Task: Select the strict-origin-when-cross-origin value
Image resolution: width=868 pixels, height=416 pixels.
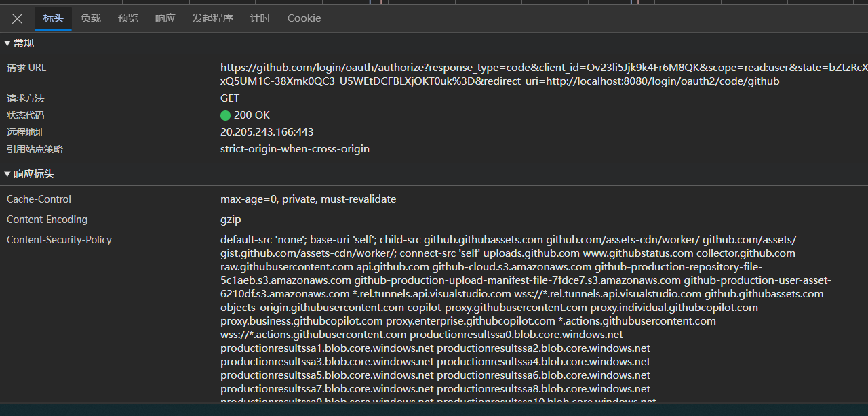Action: tap(295, 149)
